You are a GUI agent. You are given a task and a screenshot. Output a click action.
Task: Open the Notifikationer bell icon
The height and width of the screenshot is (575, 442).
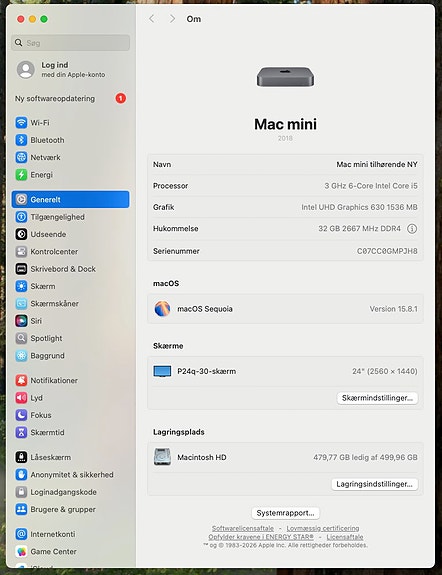21,380
